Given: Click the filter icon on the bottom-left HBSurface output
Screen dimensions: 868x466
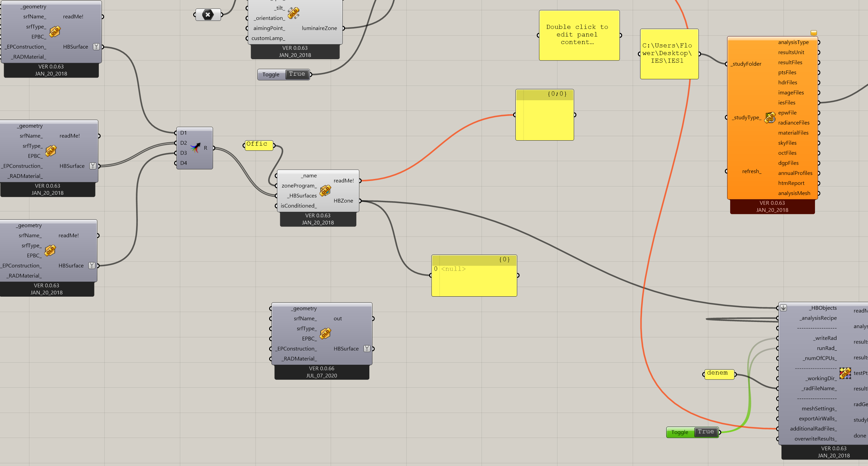Looking at the screenshot, I should 92,266.
